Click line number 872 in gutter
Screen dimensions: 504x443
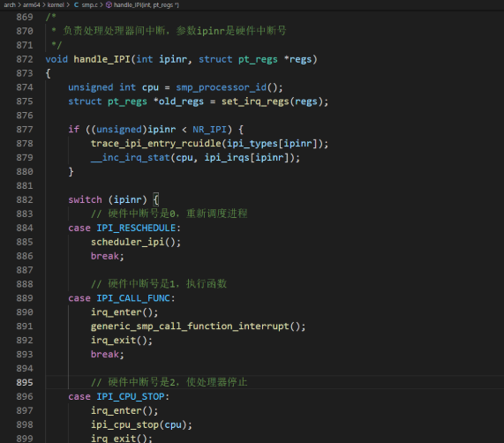click(x=25, y=59)
